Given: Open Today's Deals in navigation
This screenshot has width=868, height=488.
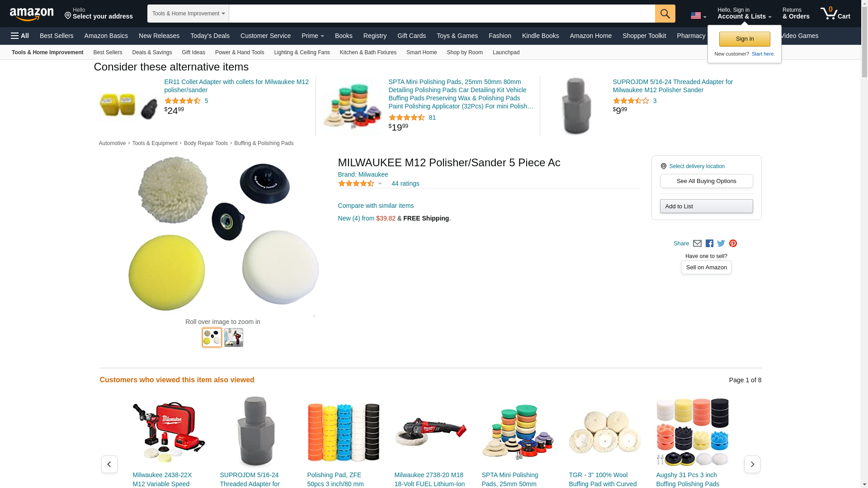Looking at the screenshot, I should click(210, 36).
